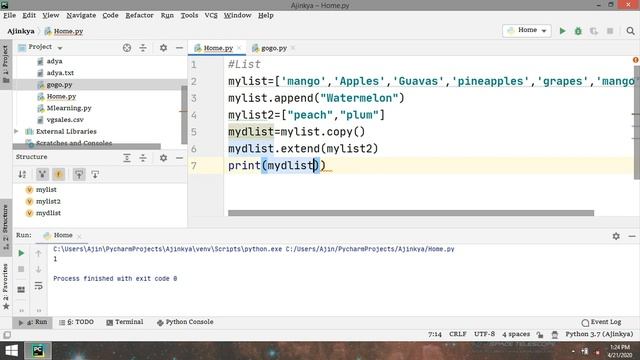Click tool-window toggle at bottom-left corner
This screenshot has width=640, height=360.
pyautogui.click(x=7, y=335)
